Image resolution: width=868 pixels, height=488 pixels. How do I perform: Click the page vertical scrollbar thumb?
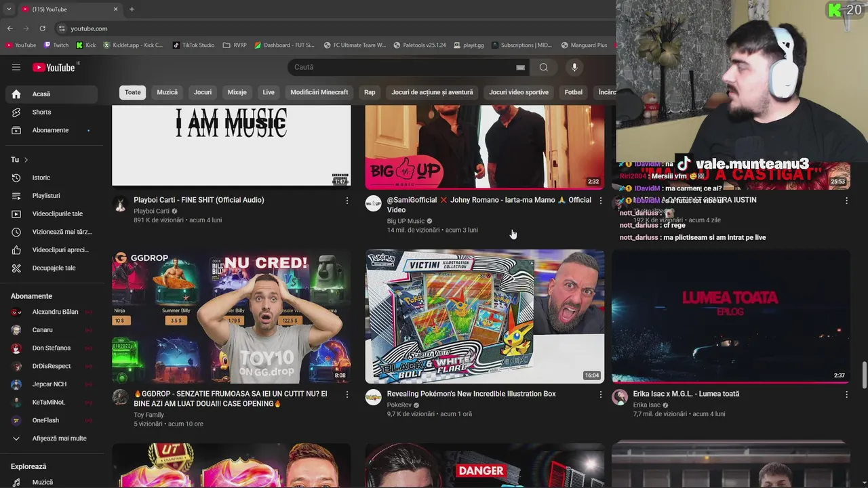pos(864,376)
